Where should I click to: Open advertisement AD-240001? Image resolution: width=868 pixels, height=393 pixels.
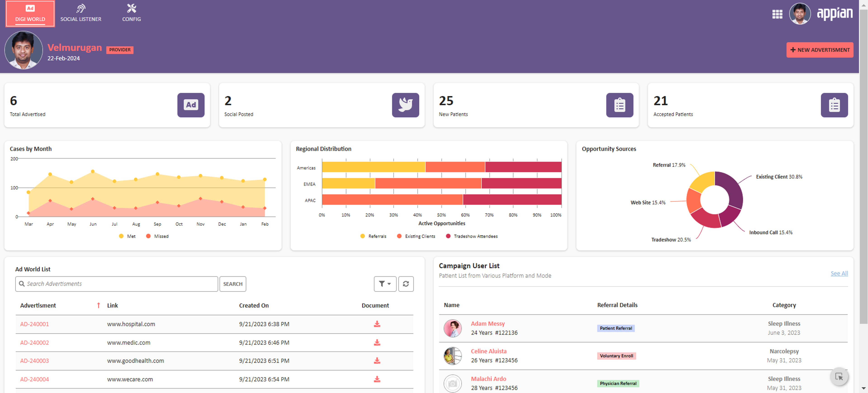[34, 324]
